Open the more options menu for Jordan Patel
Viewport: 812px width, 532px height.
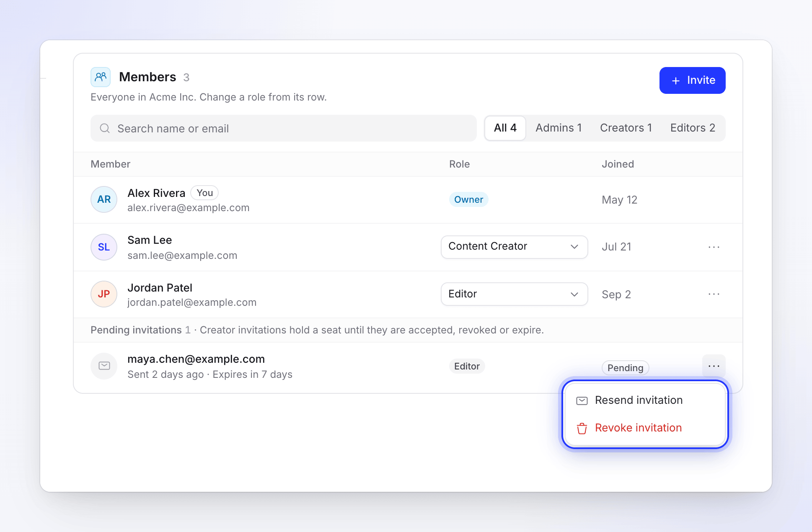[x=714, y=294]
